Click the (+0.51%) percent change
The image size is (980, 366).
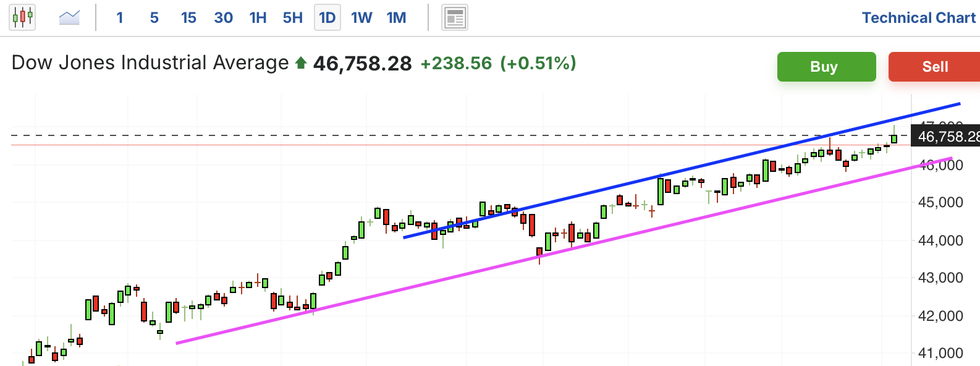coord(538,63)
